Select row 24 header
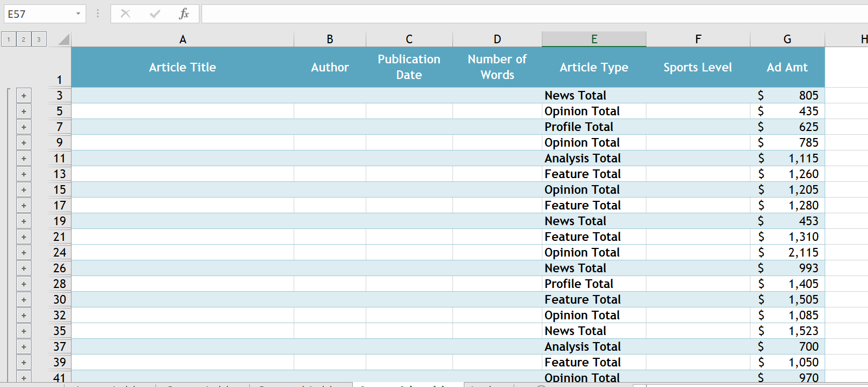868x387 pixels. (x=60, y=253)
